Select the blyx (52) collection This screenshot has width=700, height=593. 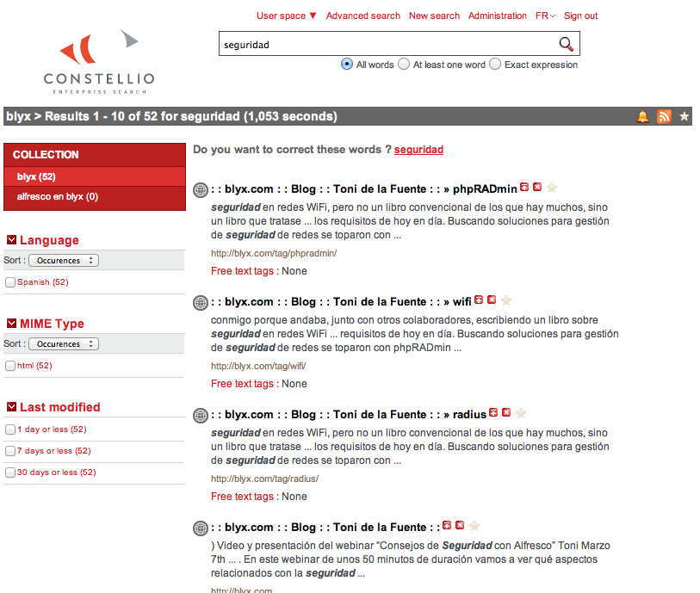click(95, 176)
